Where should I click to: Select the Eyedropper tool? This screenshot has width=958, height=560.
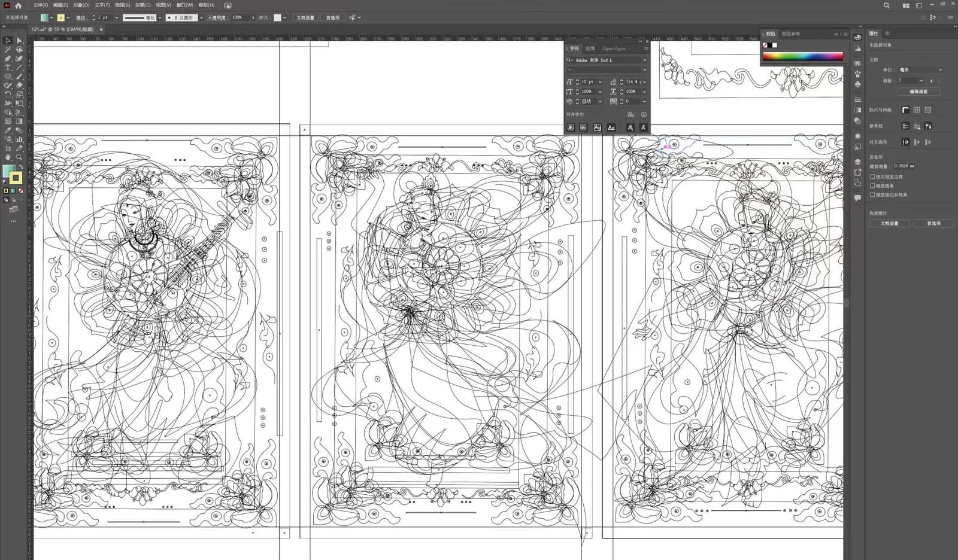(8, 130)
